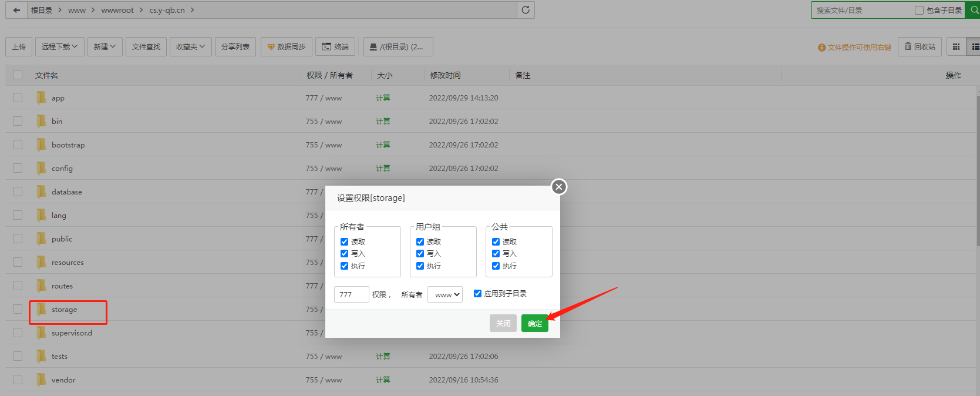Click the 关闭 close button in dialog

(x=503, y=323)
